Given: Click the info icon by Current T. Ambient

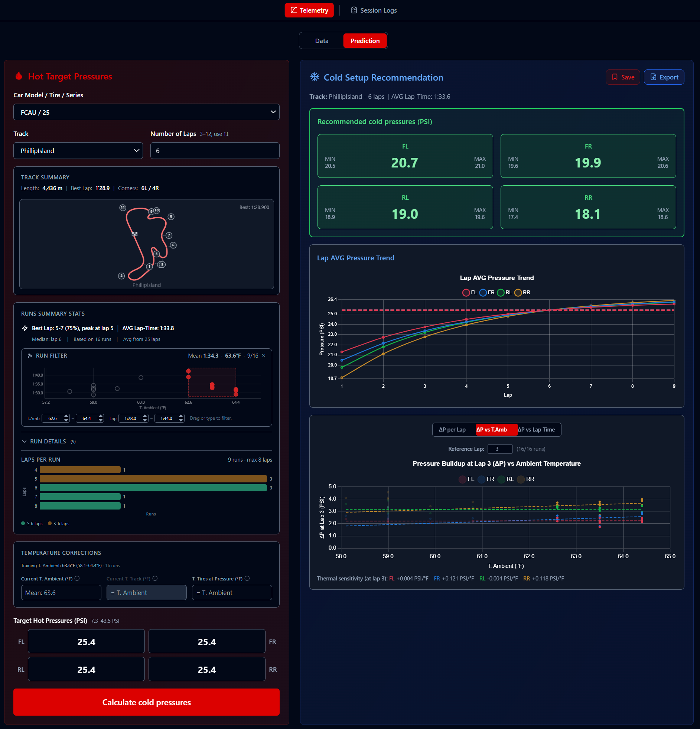Looking at the screenshot, I should click(77, 578).
